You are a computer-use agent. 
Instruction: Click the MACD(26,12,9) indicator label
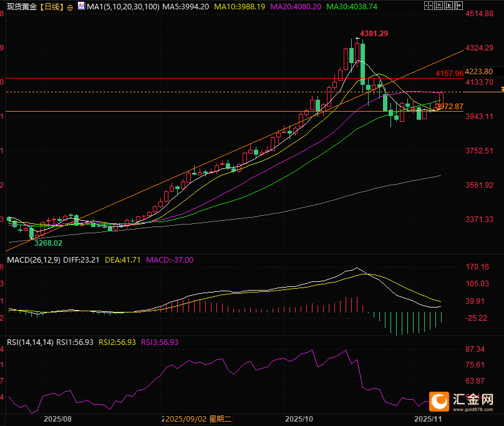pos(34,260)
